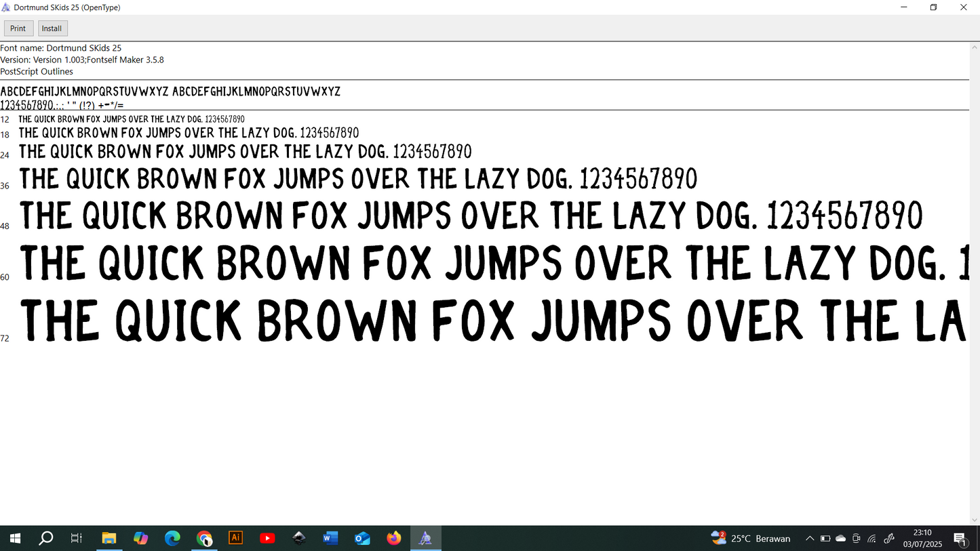The height and width of the screenshot is (551, 980).
Task: Open the notification center icon
Action: point(960,539)
